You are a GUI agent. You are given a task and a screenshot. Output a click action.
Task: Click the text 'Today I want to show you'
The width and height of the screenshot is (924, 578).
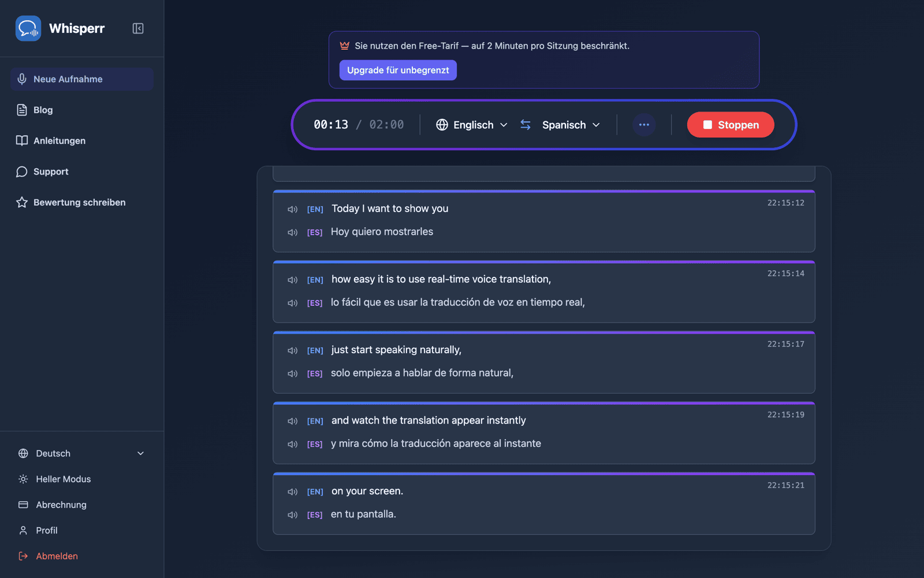coord(390,209)
